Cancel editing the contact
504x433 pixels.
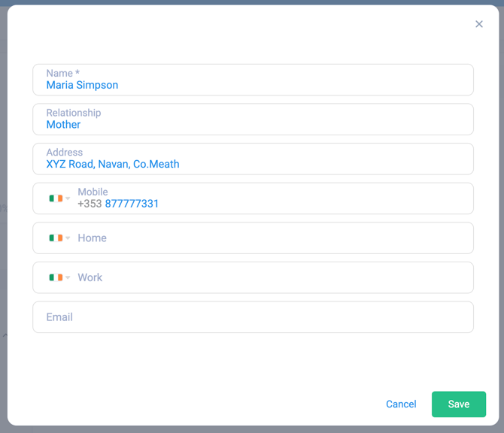tap(401, 404)
